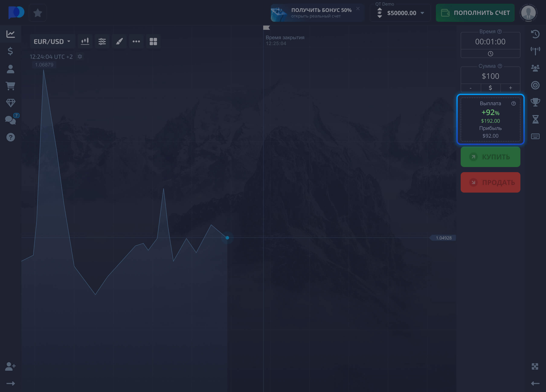Switch to the active chart tab icon
This screenshot has width=546, height=392.
tap(10, 34)
